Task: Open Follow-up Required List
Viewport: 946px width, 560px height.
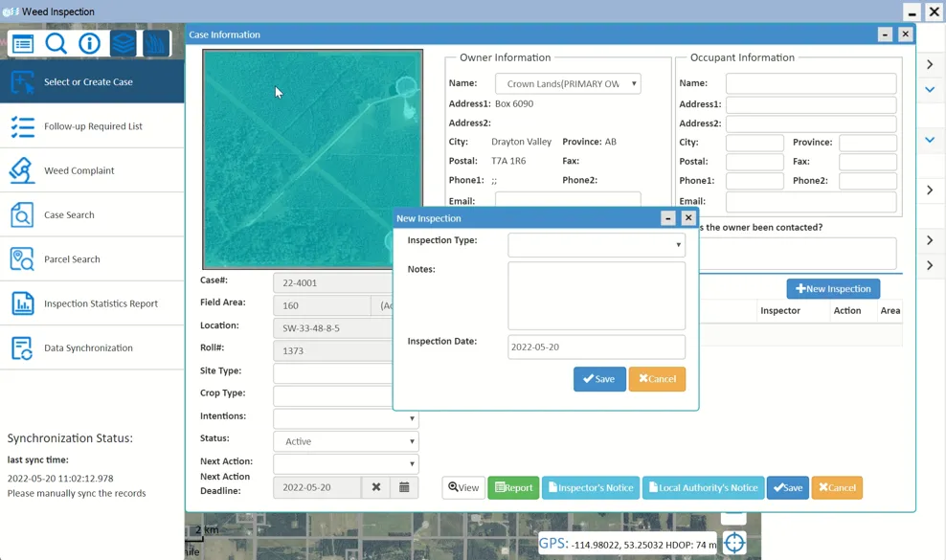Action: (92, 126)
